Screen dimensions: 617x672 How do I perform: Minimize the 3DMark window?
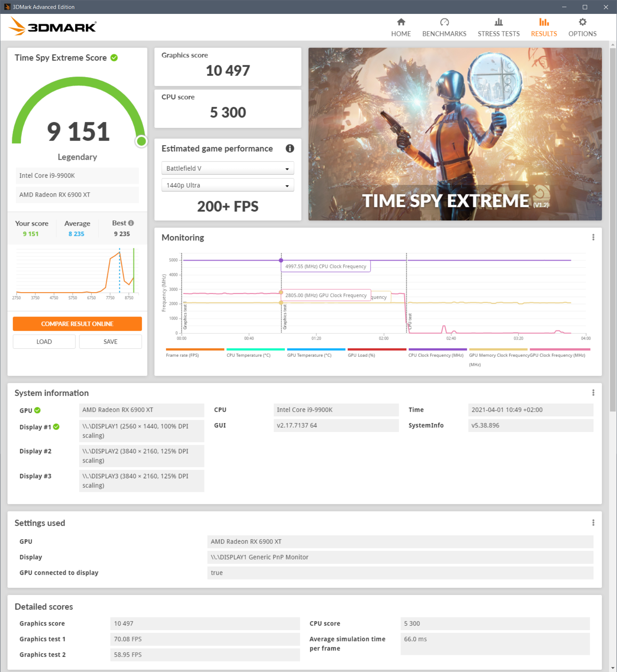pos(564,7)
